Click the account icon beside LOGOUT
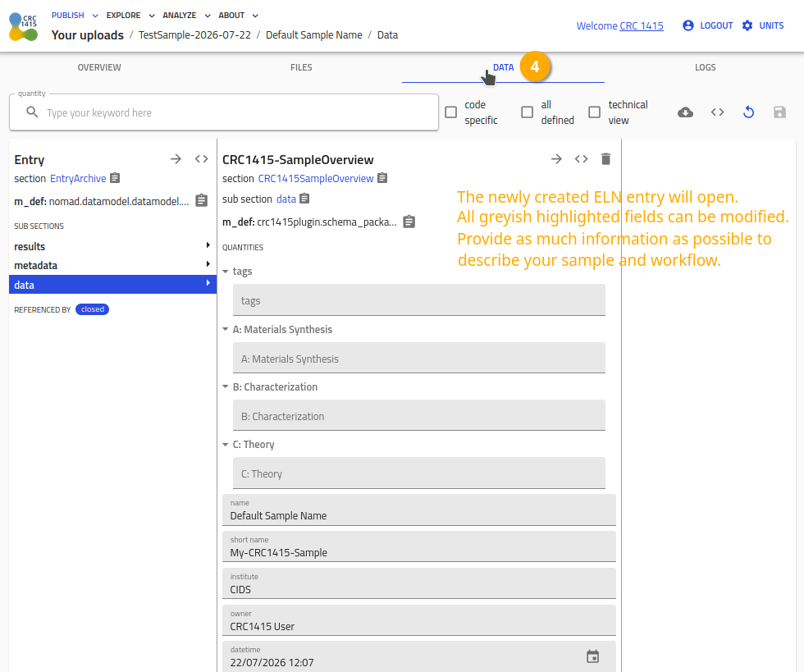 click(688, 25)
